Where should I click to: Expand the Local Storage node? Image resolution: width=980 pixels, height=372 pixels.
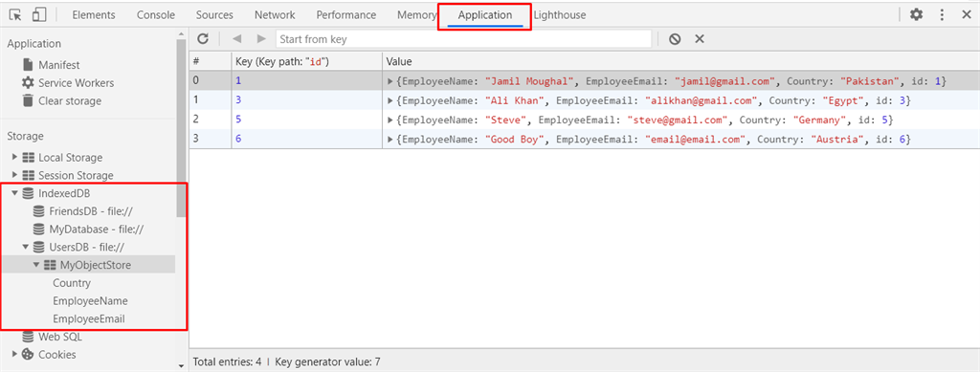tap(15, 157)
